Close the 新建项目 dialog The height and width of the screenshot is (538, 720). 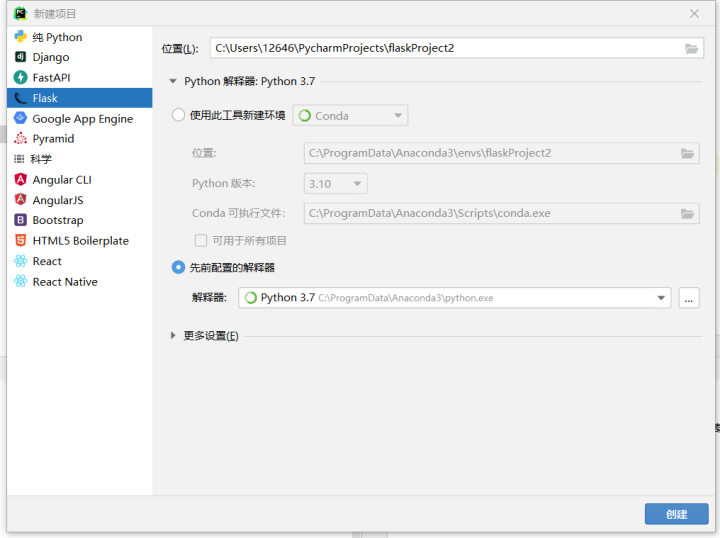click(x=694, y=14)
